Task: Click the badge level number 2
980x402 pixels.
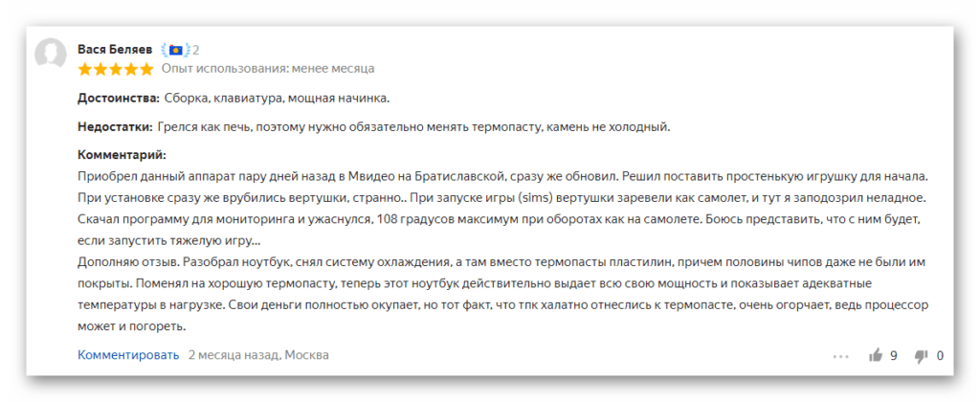Action: click(195, 50)
